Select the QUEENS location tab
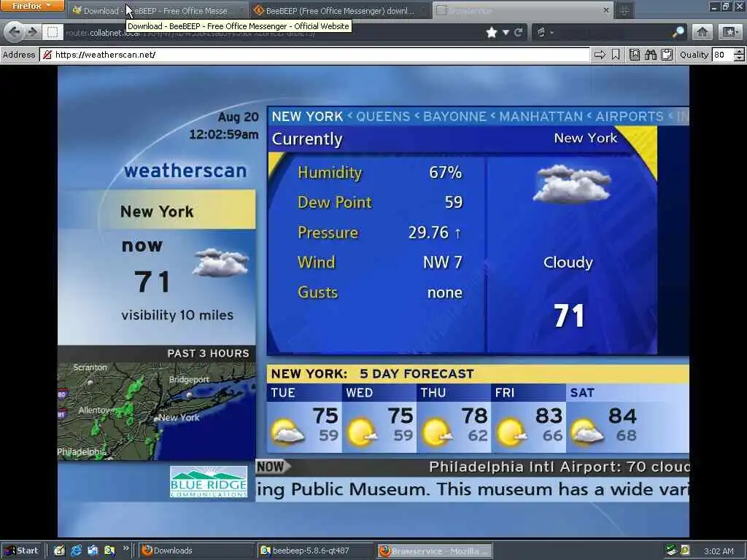The width and height of the screenshot is (747, 560). [383, 117]
